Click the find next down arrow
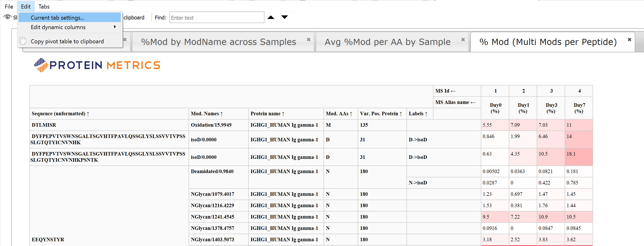The image size is (644, 246). click(x=284, y=17)
